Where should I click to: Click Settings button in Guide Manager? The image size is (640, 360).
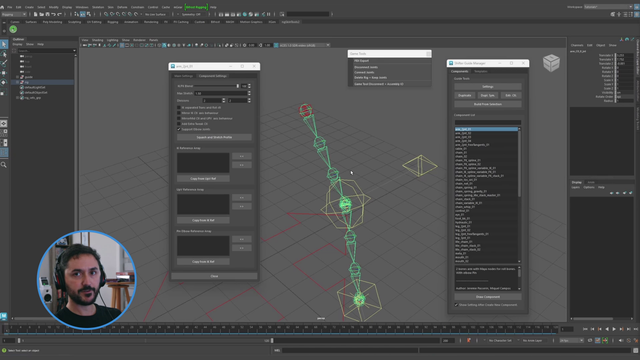(488, 87)
